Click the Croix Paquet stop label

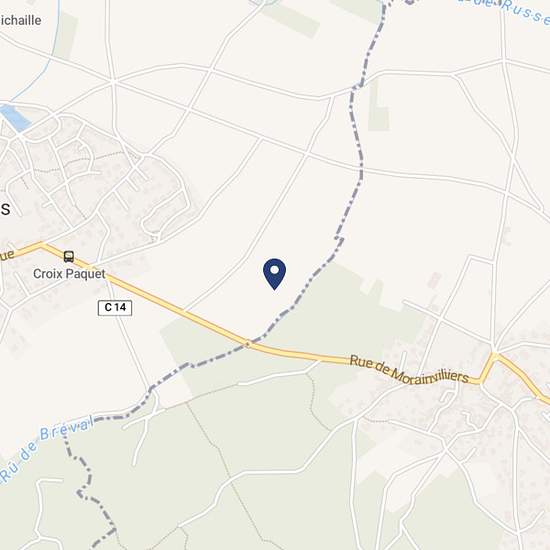point(69,274)
